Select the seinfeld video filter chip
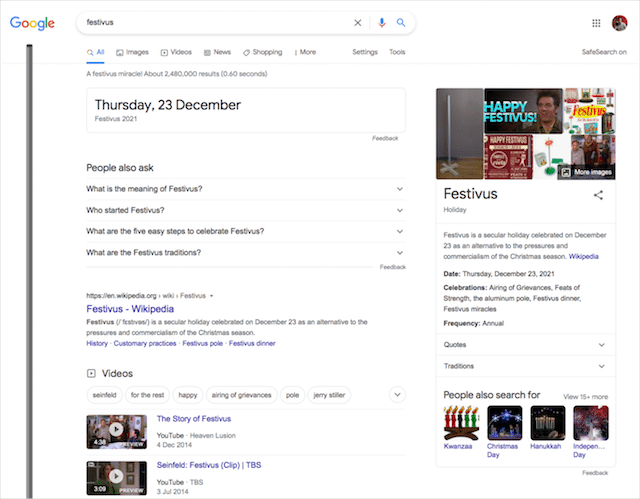The width and height of the screenshot is (640, 499). pos(104,395)
